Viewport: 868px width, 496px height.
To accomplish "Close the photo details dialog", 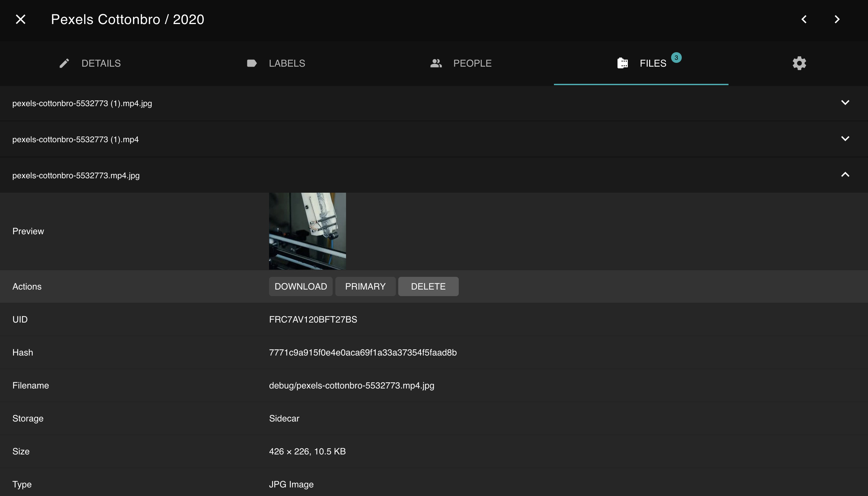I will tap(20, 19).
